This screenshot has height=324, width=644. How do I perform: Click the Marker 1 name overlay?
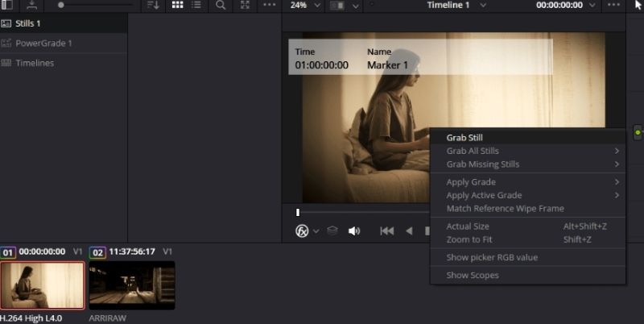click(387, 65)
